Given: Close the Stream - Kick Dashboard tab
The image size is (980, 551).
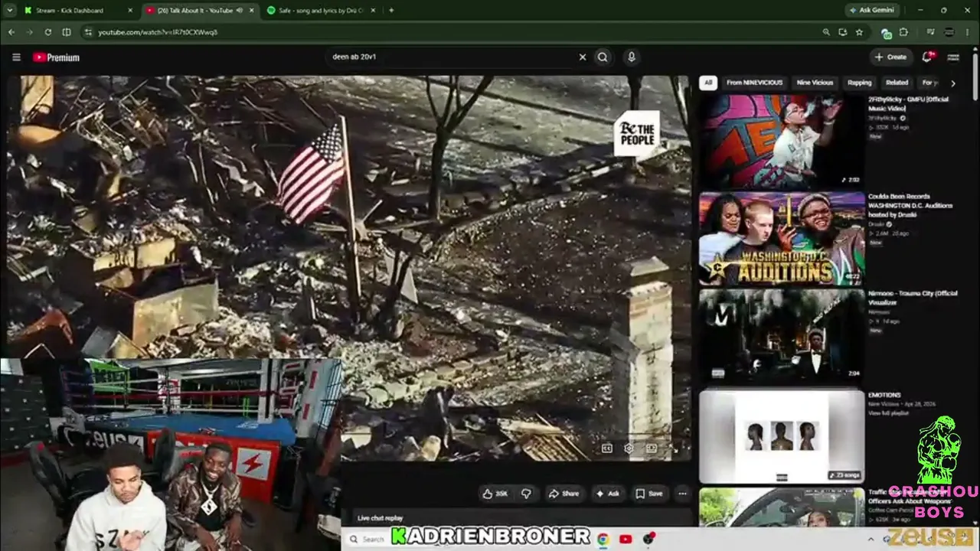Looking at the screenshot, I should [129, 11].
